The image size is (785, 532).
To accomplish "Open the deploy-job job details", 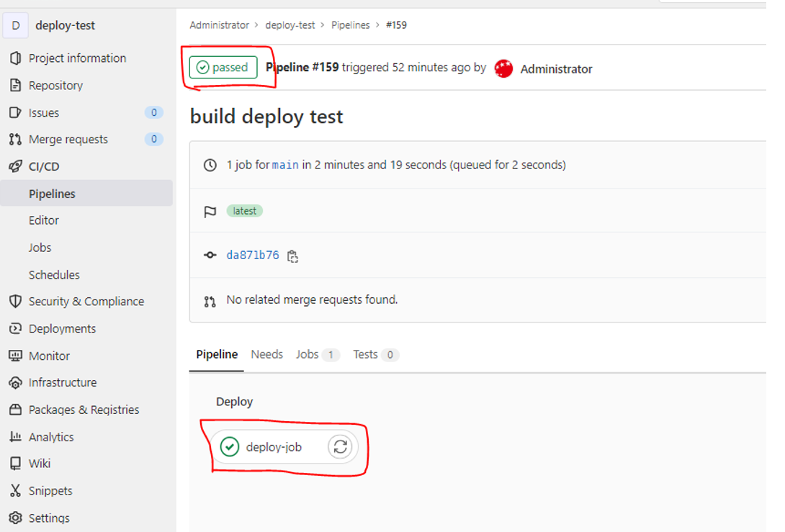I will (x=274, y=447).
